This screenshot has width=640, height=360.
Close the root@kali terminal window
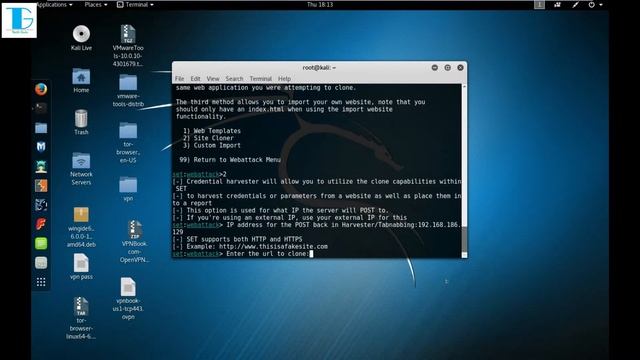pyautogui.click(x=460, y=68)
